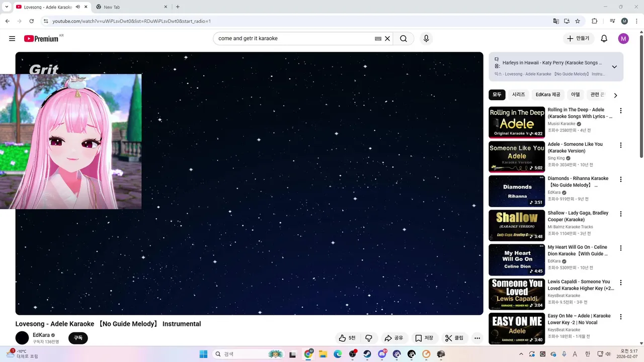Open options menu for Someone You Loved

point(620,283)
